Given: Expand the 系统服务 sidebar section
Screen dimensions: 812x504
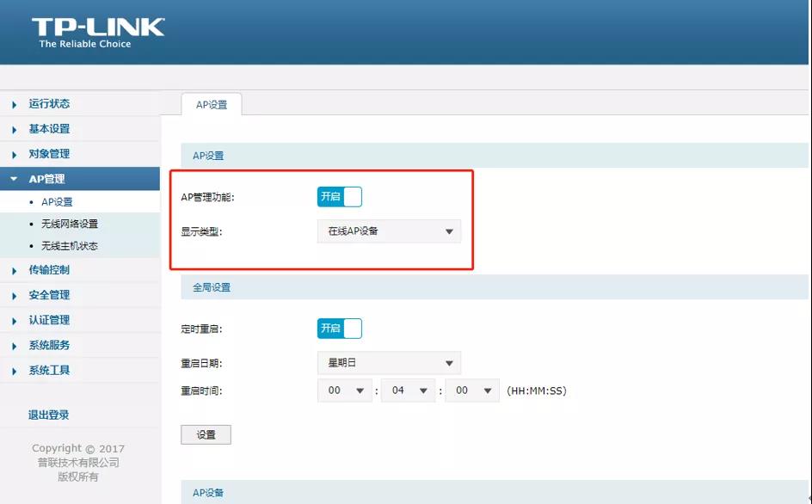Looking at the screenshot, I should [49, 345].
